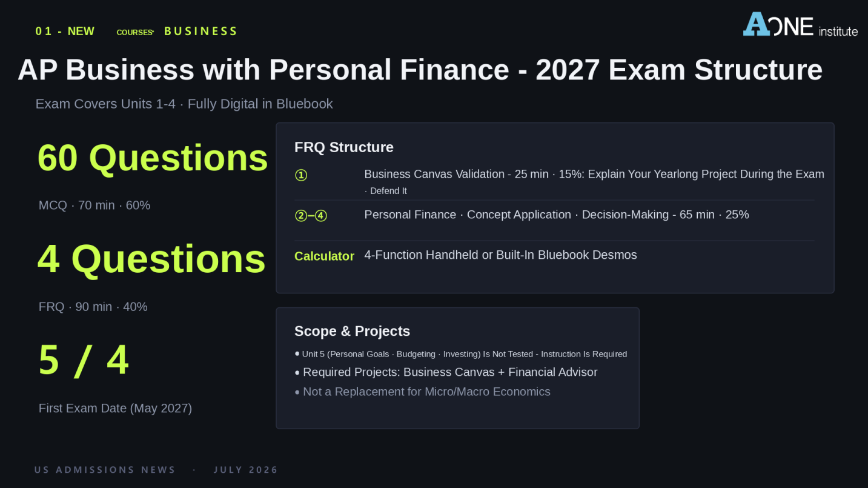Viewport: 868px width, 488px height.
Task: Click the '01 - NEW' section label
Action: pyautogui.click(x=65, y=32)
